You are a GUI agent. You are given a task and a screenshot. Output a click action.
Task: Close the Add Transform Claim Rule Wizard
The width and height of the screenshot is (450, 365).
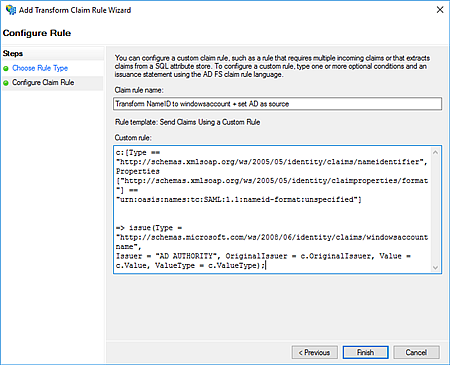tap(440, 10)
